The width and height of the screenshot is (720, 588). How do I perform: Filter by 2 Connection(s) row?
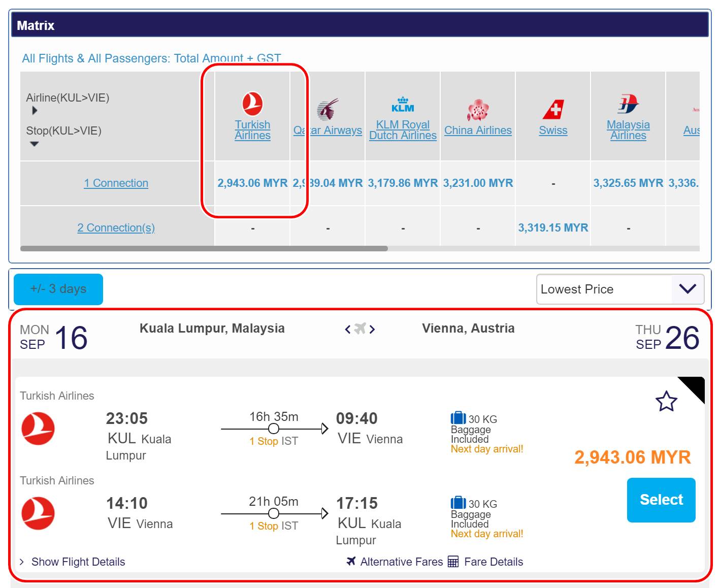tap(116, 228)
